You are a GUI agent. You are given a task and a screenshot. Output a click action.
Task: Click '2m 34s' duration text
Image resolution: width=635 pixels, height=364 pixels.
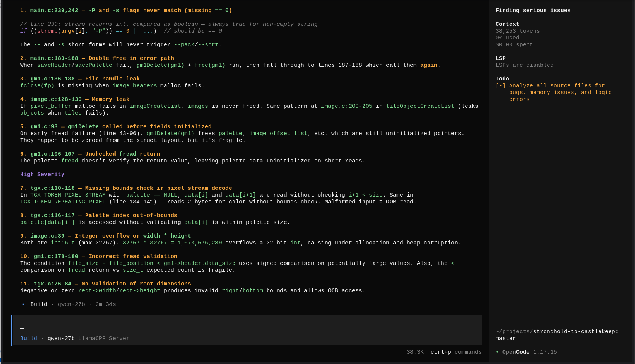105,304
